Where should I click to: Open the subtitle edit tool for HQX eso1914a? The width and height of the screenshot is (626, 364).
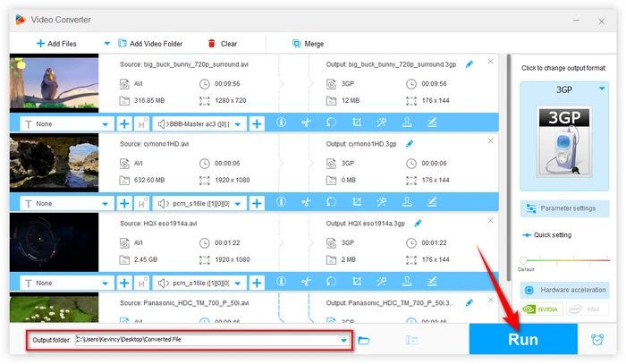[x=432, y=282]
